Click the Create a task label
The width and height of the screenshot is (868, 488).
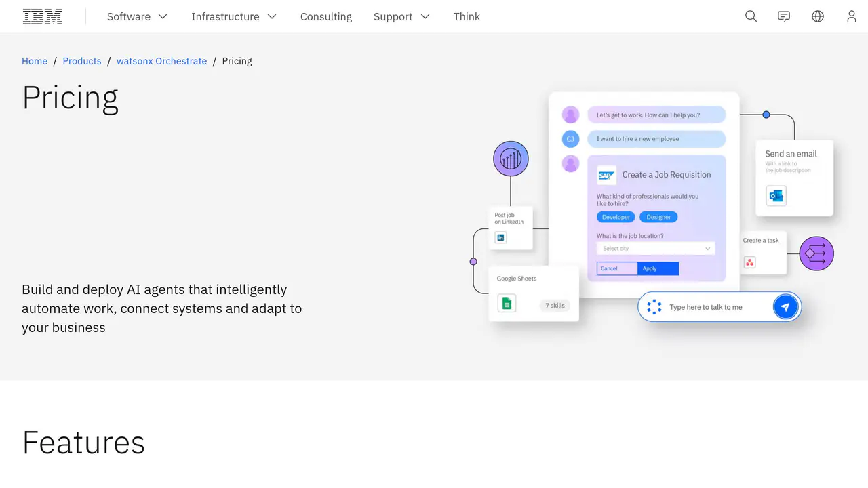pyautogui.click(x=761, y=240)
